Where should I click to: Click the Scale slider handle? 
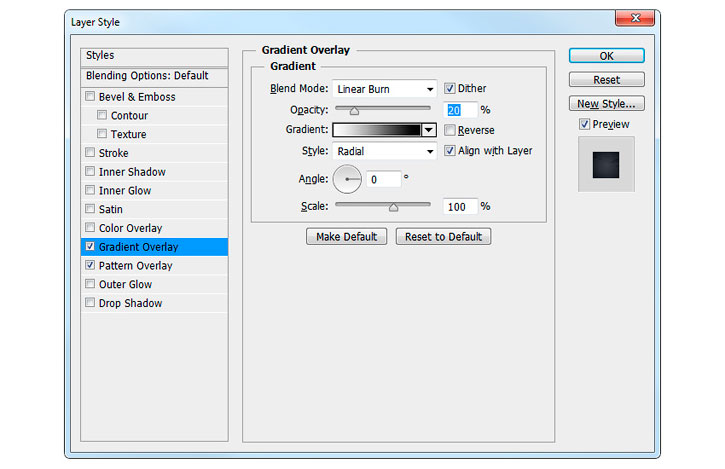tap(393, 207)
